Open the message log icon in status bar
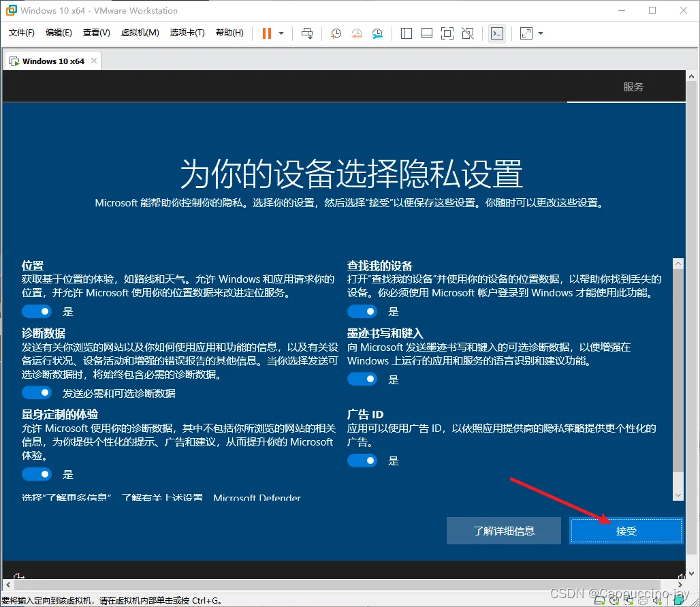 click(x=679, y=600)
